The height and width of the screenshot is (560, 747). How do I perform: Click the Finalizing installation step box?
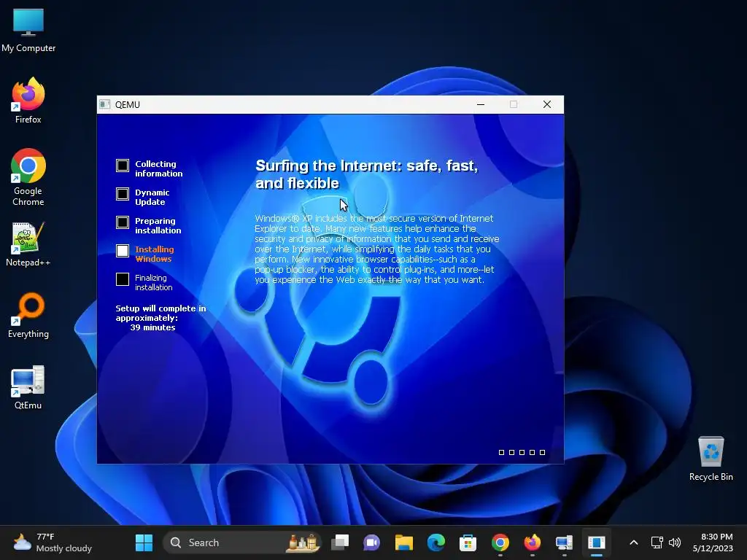123,279
